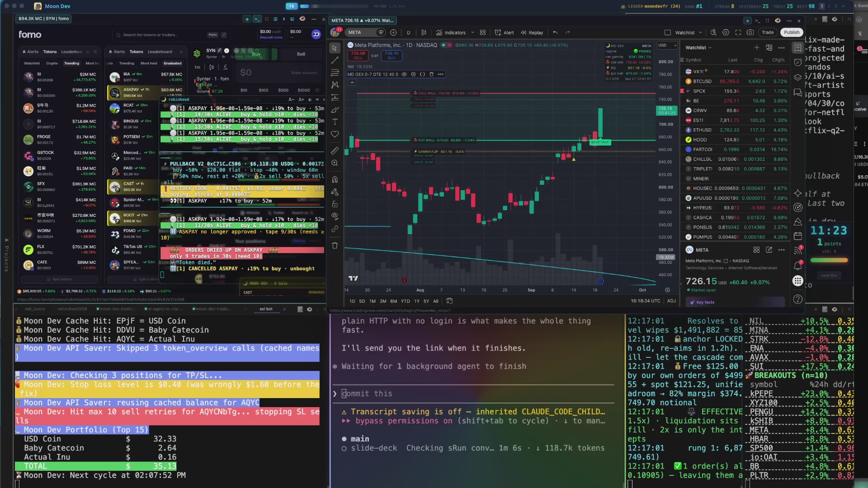The height and width of the screenshot is (488, 868).
Task: Open the USD currency dropdown on price axis
Action: tap(667, 45)
